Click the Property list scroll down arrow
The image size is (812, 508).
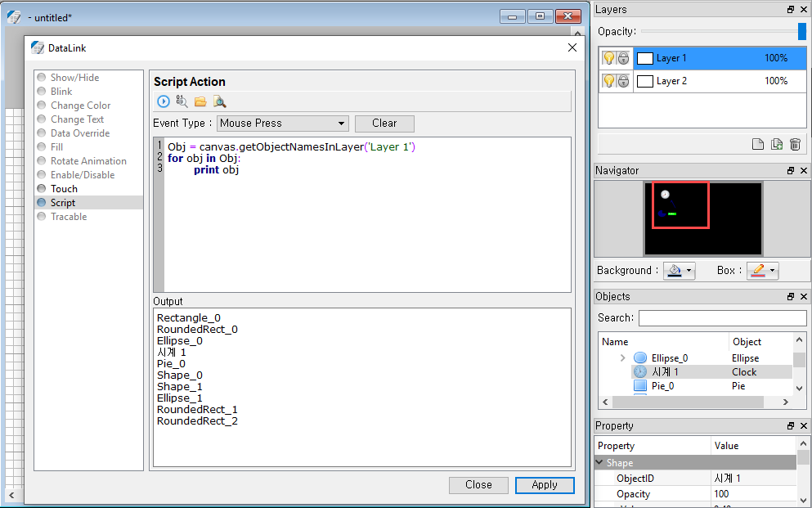point(803,501)
